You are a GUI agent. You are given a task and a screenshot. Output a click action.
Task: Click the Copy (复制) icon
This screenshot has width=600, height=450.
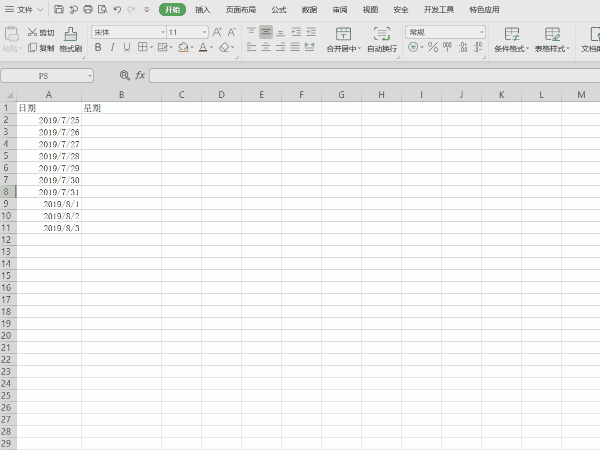pyautogui.click(x=33, y=48)
